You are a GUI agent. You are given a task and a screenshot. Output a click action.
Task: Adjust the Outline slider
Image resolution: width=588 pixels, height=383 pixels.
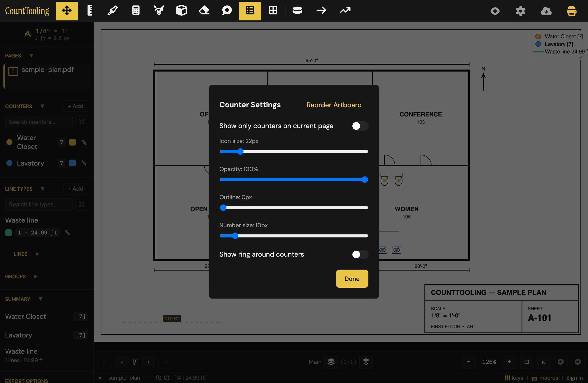[294, 208]
